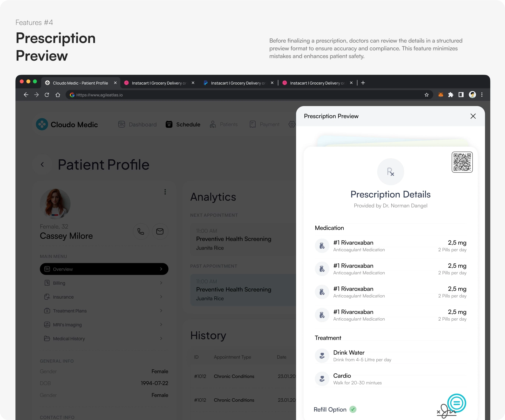Open Medical History in main menu

click(104, 338)
